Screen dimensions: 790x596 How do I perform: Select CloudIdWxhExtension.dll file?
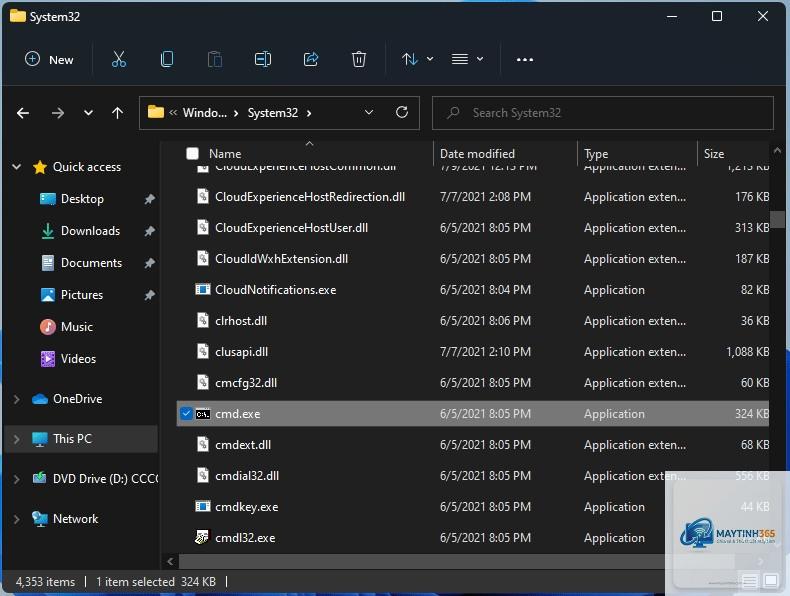281,259
